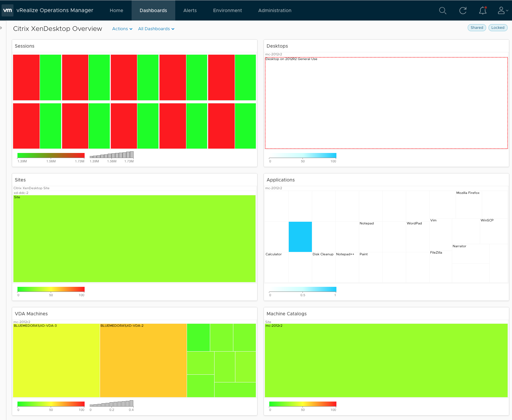The image size is (512, 420).
Task: Click the refresh icon in header
Action: pyautogui.click(x=463, y=11)
